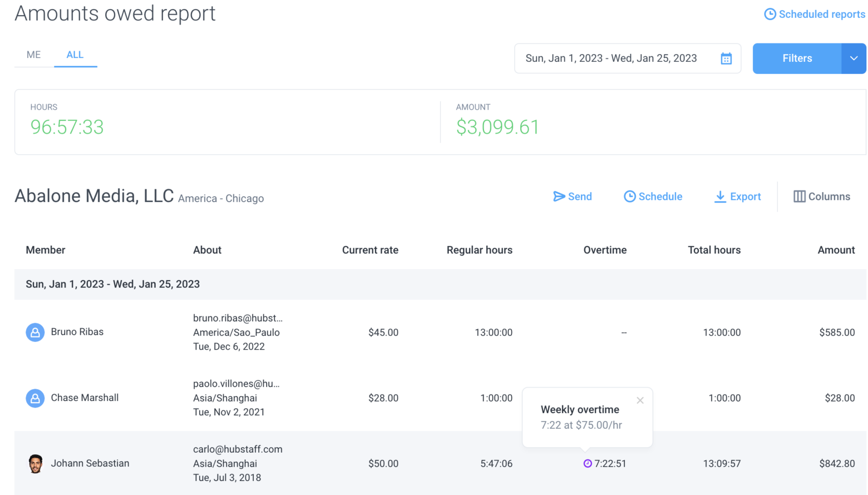Select the Bruno Ribas member name

[x=77, y=332]
